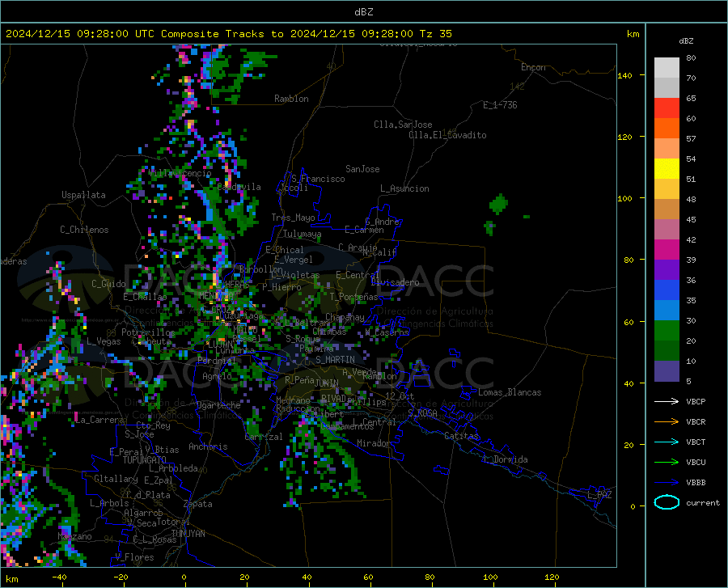This screenshot has height=588, width=728.
Task: Click the 120 km tick on the horizontal axis
Action: pyautogui.click(x=552, y=577)
